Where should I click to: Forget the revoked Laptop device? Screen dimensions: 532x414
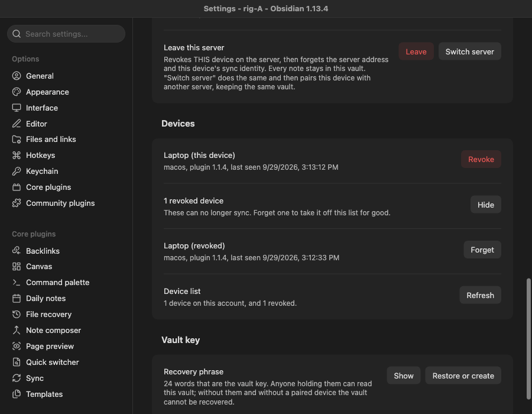point(482,250)
